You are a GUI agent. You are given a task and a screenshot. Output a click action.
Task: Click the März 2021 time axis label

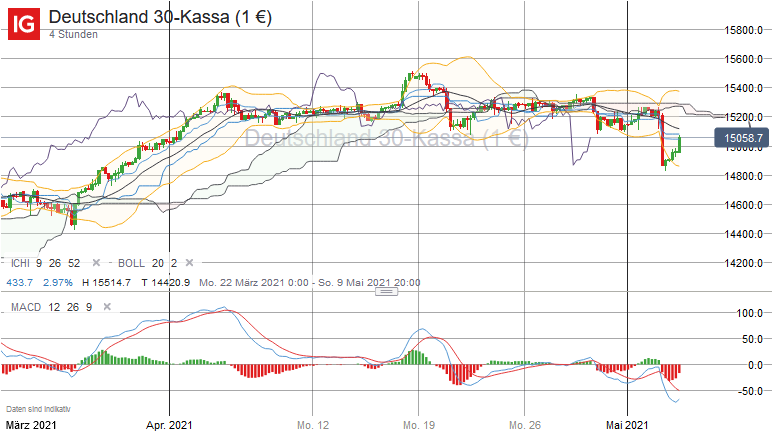[x=31, y=425]
